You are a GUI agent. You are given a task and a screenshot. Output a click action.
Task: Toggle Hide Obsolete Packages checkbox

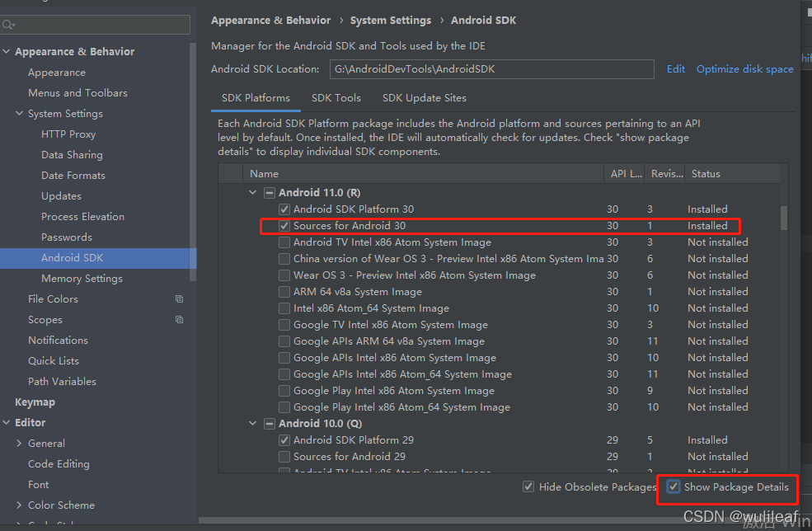pyautogui.click(x=528, y=487)
